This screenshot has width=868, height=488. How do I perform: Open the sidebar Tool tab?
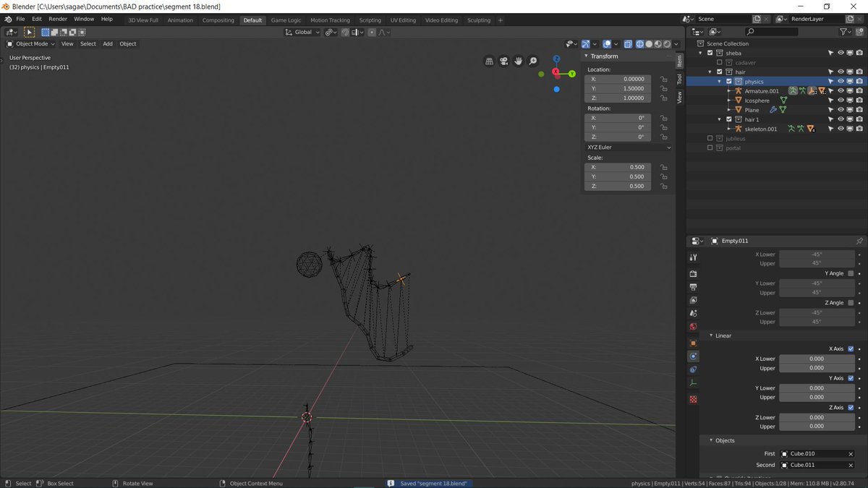pos(679,79)
